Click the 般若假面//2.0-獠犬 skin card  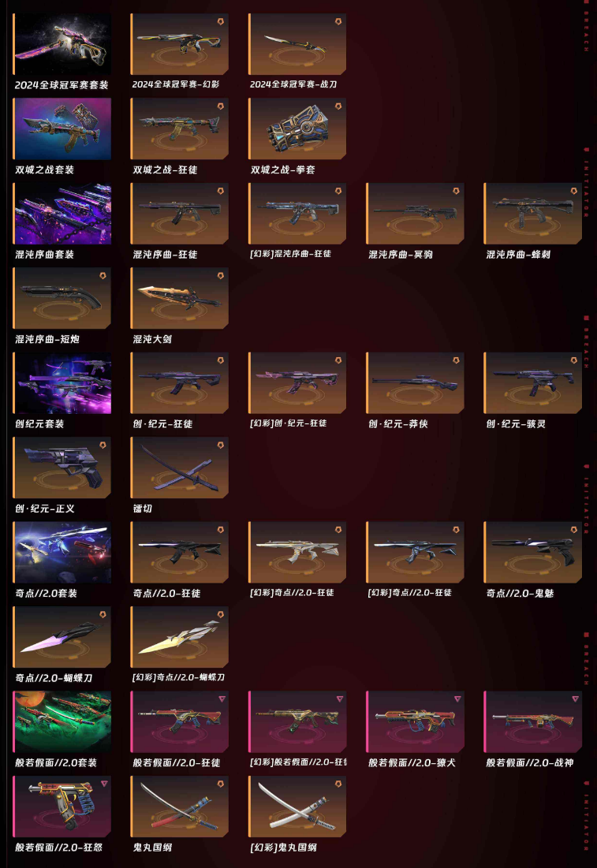coord(416,722)
